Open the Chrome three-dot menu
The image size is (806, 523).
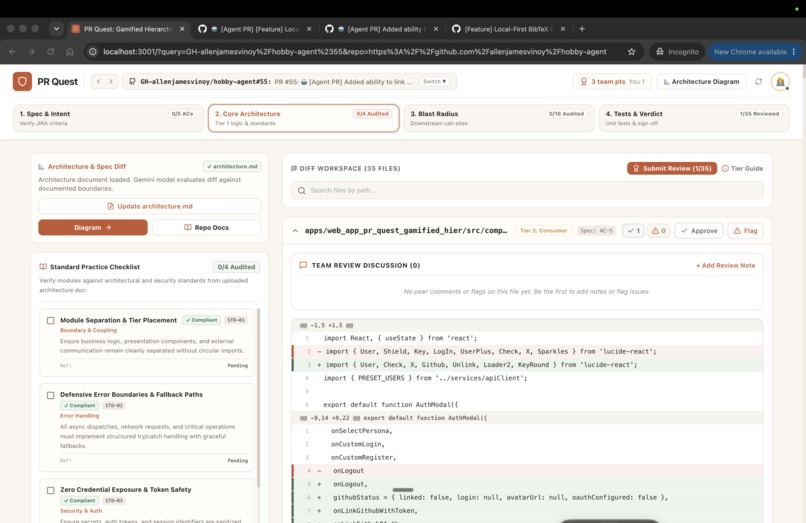[x=794, y=51]
